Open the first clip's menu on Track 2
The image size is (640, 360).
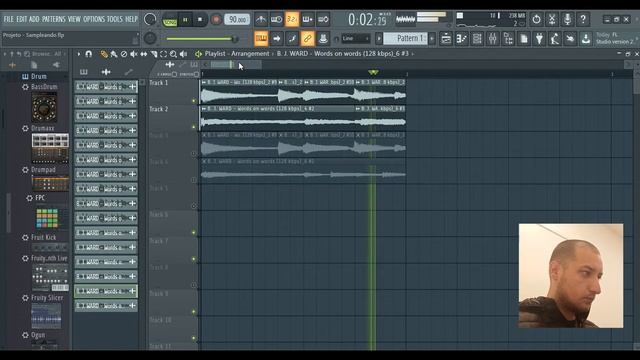204,109
